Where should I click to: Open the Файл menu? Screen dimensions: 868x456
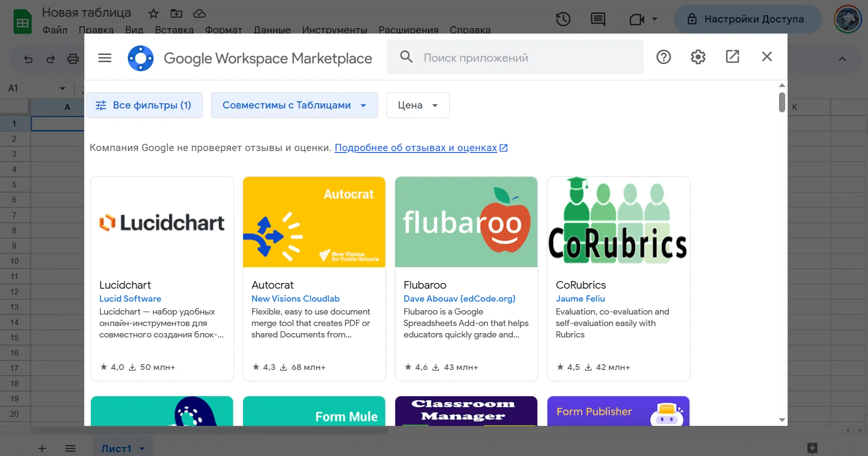(x=55, y=30)
